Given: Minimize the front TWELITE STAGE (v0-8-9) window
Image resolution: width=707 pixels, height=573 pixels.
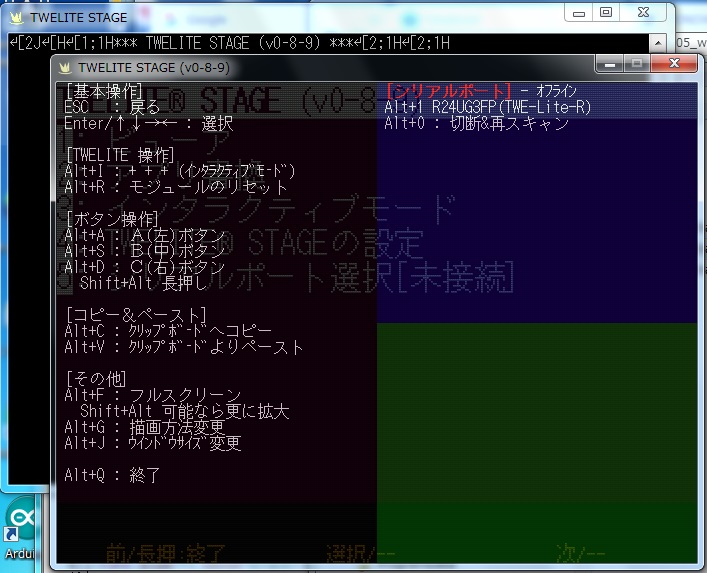Looking at the screenshot, I should tap(610, 63).
